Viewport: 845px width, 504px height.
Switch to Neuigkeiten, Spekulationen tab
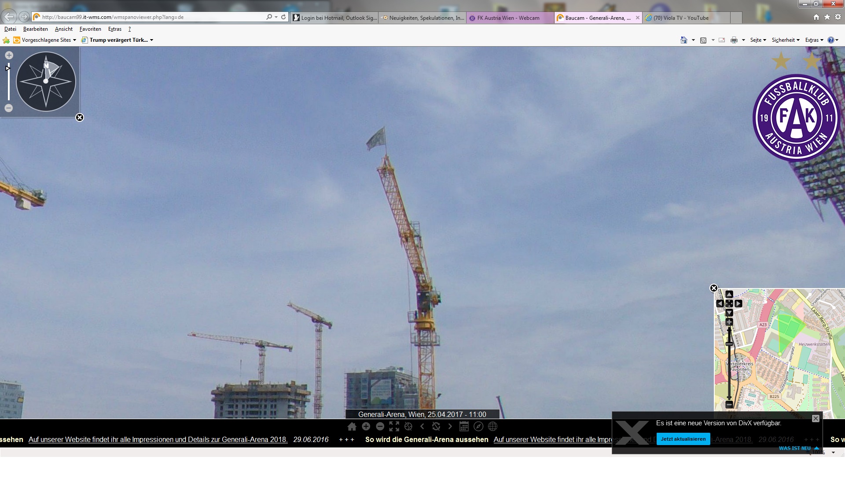pyautogui.click(x=422, y=18)
